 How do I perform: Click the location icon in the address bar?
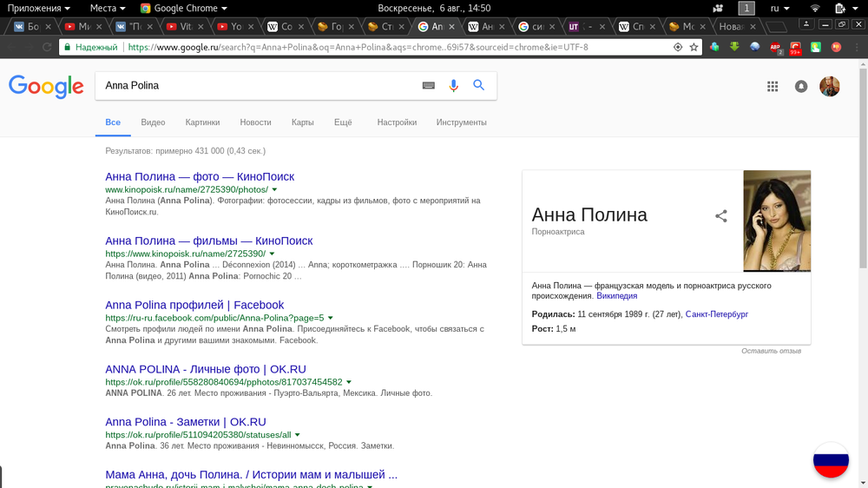tap(678, 47)
